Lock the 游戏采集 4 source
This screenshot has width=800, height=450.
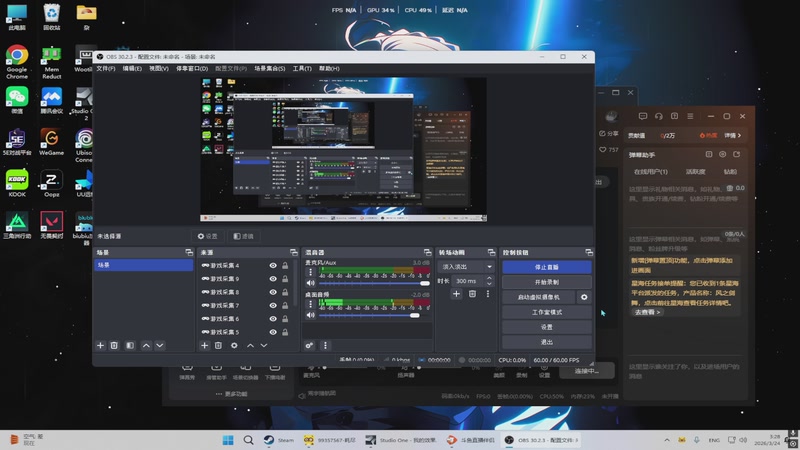point(285,265)
